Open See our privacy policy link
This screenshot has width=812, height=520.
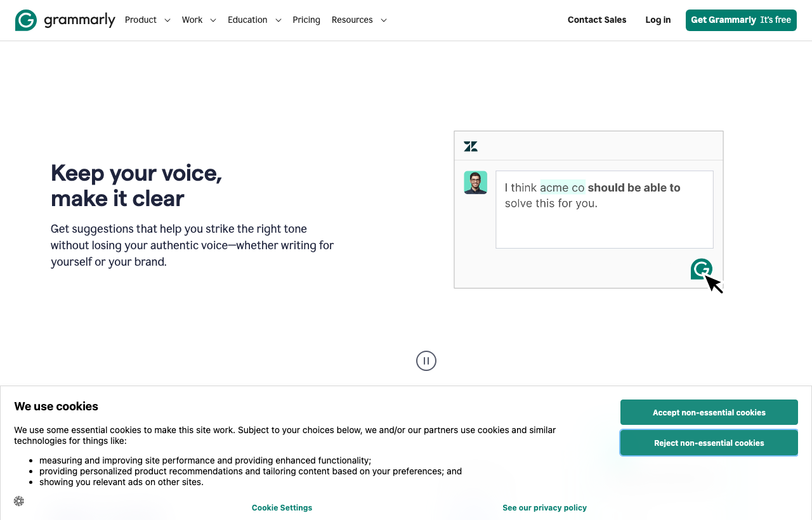[x=544, y=508]
